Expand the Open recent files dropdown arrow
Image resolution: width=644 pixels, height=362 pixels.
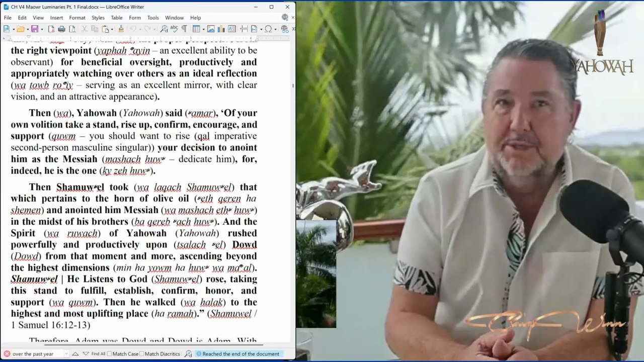pyautogui.click(x=27, y=29)
